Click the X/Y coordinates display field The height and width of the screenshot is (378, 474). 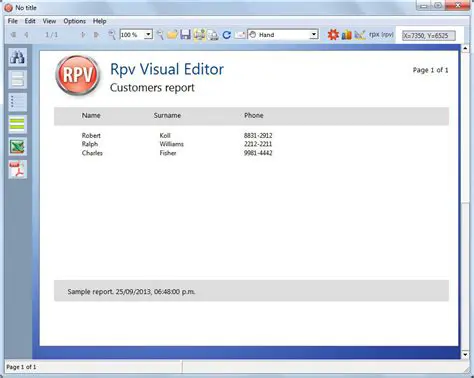coord(429,35)
